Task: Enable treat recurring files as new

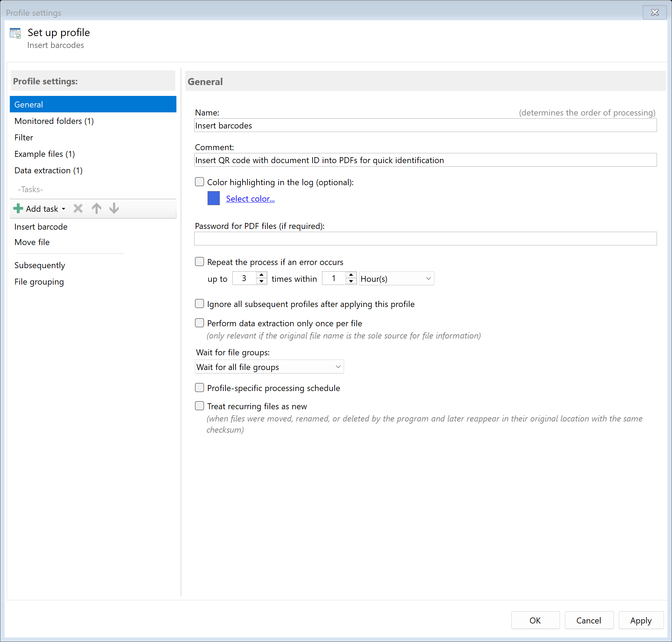Action: [x=199, y=406]
